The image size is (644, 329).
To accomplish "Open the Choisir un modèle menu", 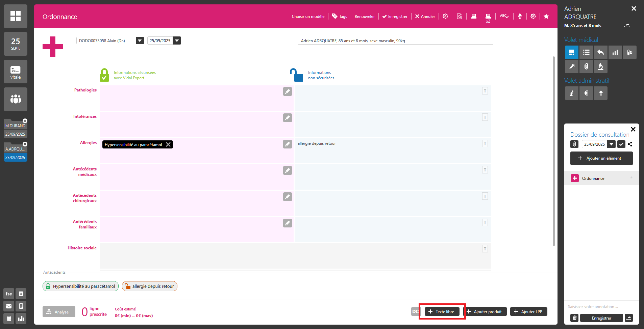I will click(308, 16).
